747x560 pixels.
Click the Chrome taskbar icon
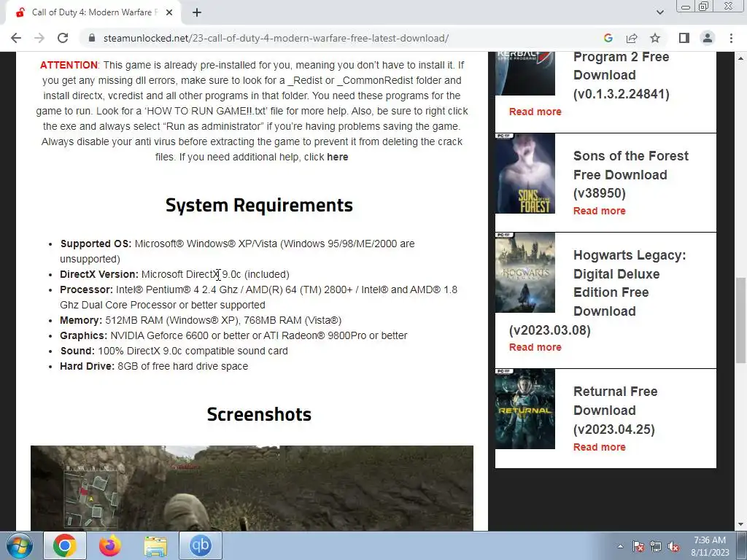[x=65, y=545]
